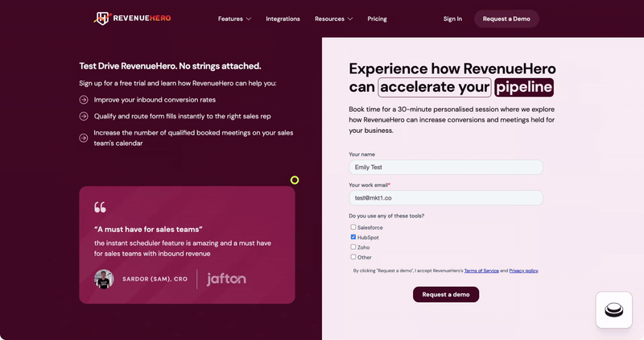Click 'SARDOR (SAM), CRO' name text
Screen dimensions: 644x340
point(155,279)
